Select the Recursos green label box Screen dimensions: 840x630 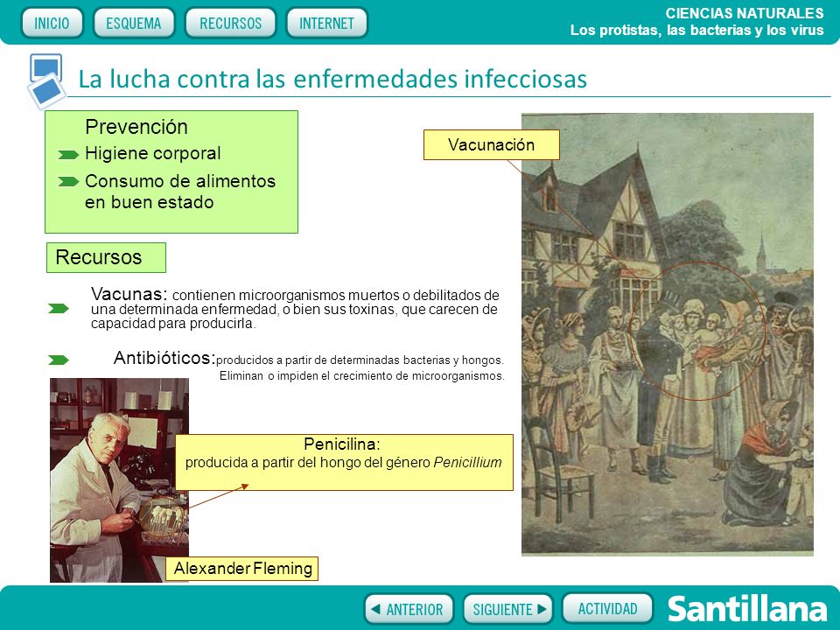tap(106, 257)
